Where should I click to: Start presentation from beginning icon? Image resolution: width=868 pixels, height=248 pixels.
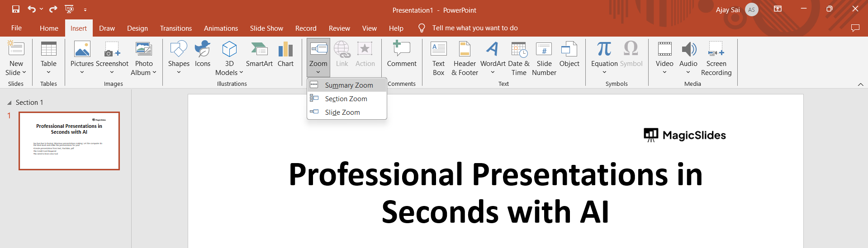coord(69,9)
